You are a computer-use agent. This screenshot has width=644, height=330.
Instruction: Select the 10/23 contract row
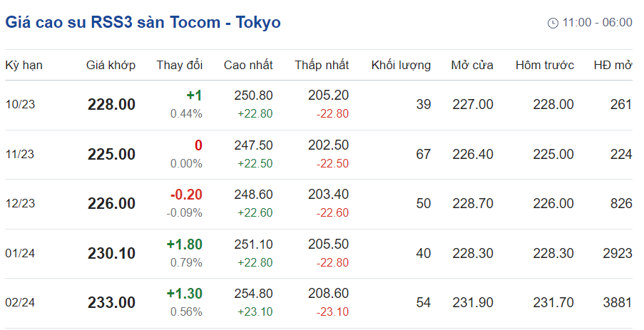(x=20, y=105)
